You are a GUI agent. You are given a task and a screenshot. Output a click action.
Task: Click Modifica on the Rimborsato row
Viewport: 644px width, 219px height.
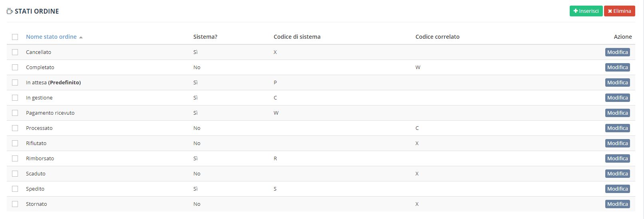click(x=618, y=158)
